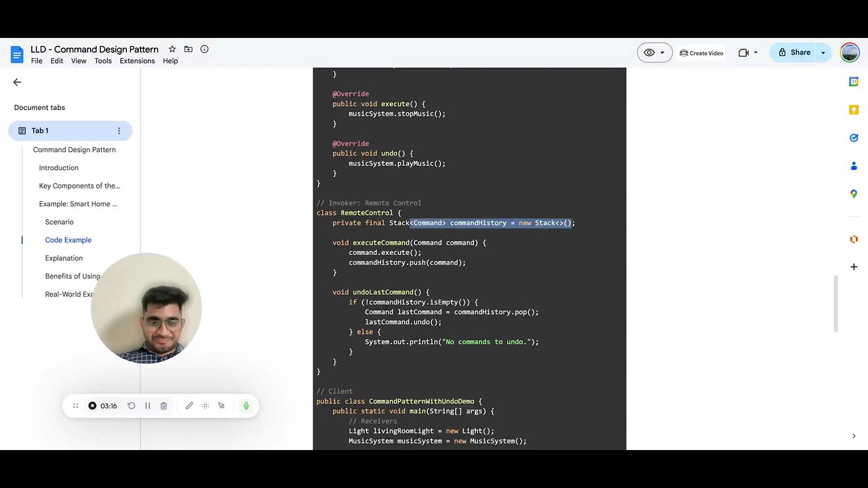
Task: Expand the meet call dropdown arrow
Action: point(755,53)
